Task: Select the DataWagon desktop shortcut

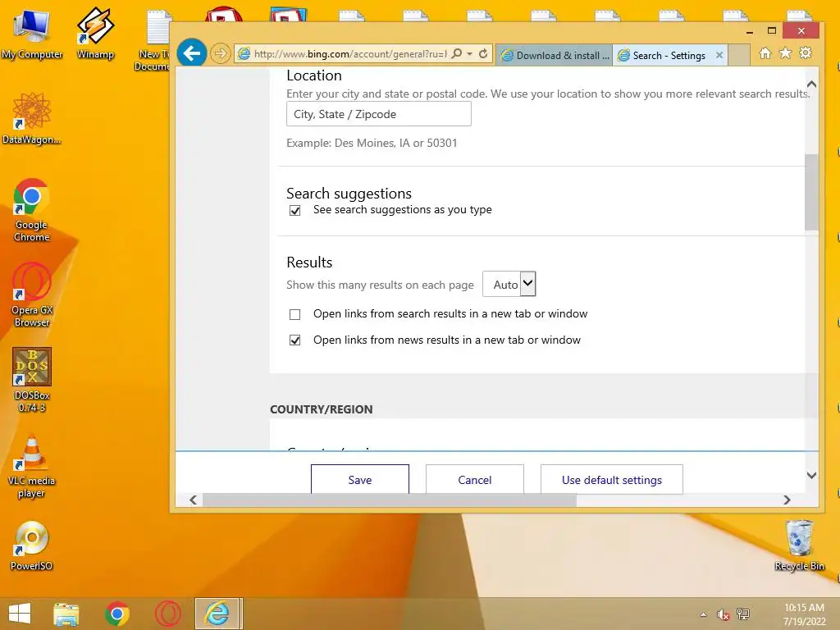Action: 31,118
